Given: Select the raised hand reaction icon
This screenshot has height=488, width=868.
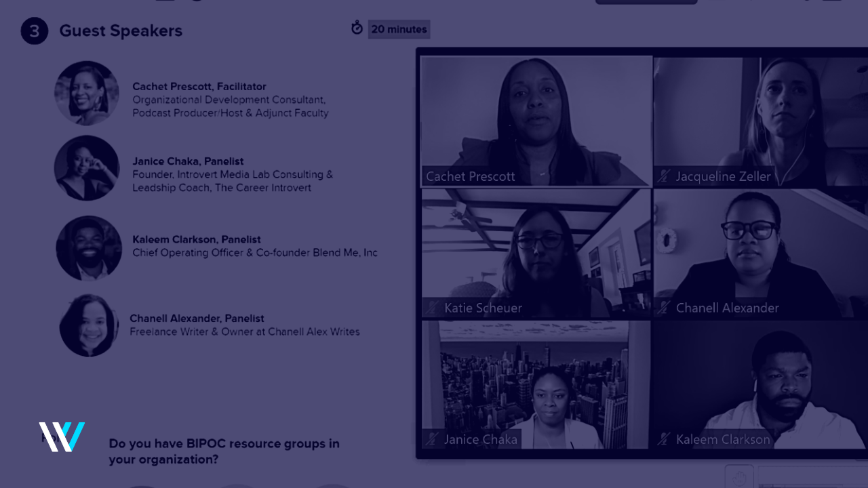Looking at the screenshot, I should point(739,478).
